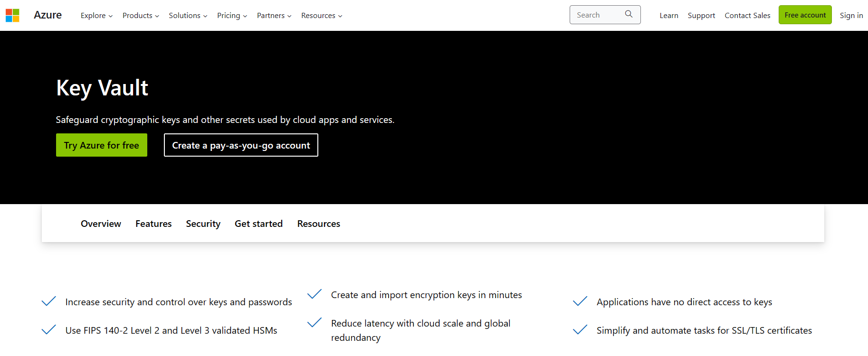
Task: Click Create a pay-as-you-go account button
Action: pos(241,145)
